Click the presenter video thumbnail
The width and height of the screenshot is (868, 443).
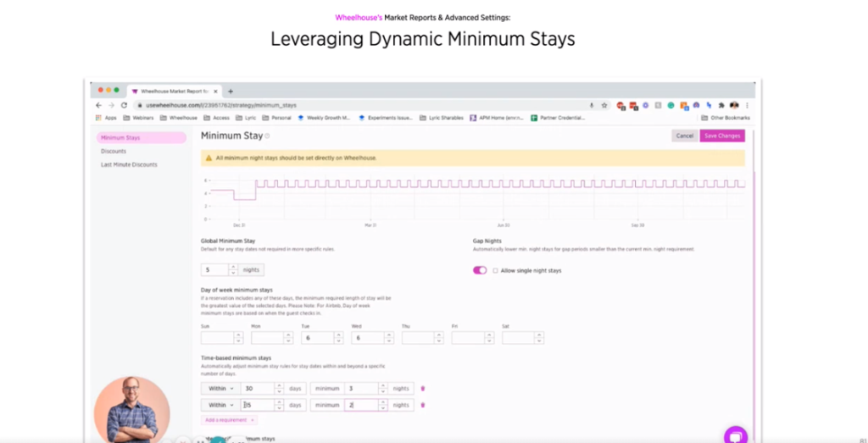(131, 410)
